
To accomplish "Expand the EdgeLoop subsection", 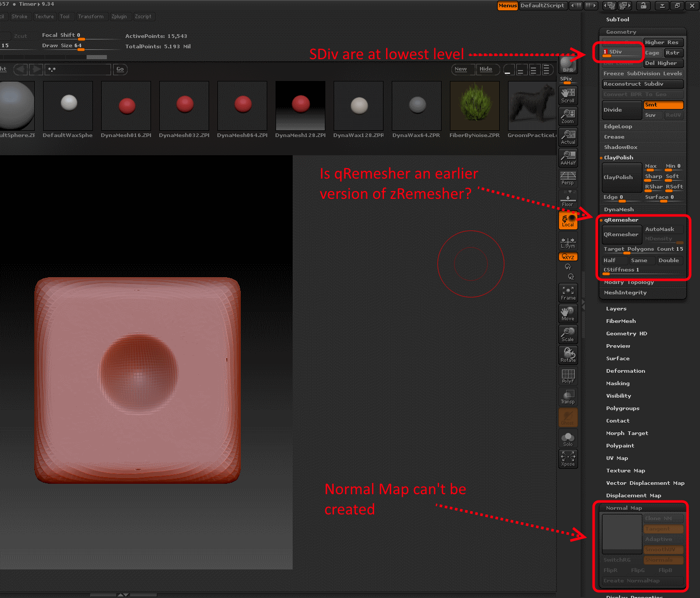I will pyautogui.click(x=618, y=127).
